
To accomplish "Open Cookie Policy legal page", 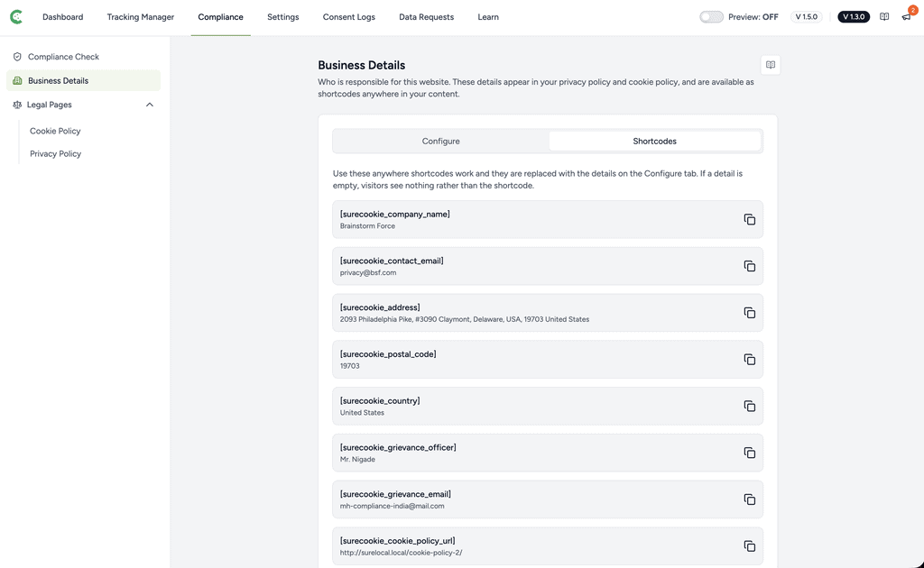I will [x=55, y=131].
